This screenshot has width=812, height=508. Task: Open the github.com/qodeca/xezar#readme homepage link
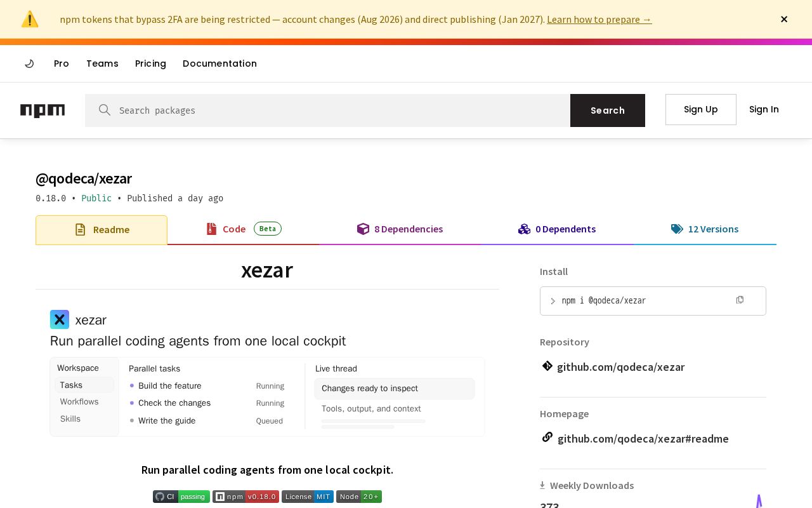click(x=643, y=438)
